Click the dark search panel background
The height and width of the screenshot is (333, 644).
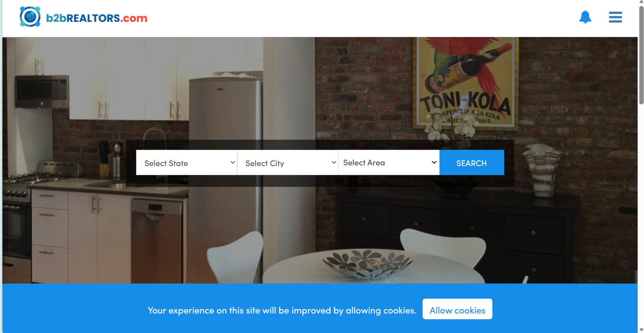click(320, 181)
